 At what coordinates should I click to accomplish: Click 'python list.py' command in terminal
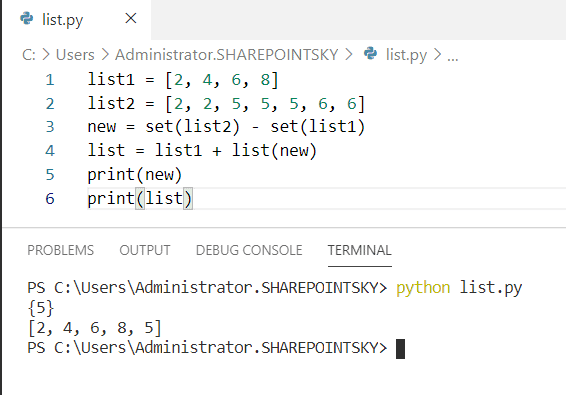459,288
